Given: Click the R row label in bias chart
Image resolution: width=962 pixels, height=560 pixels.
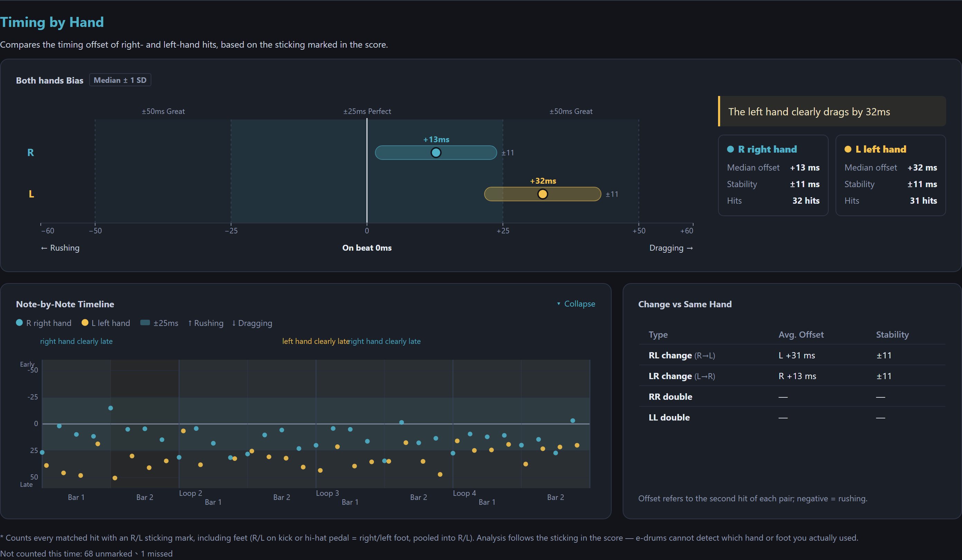Looking at the screenshot, I should point(30,153).
